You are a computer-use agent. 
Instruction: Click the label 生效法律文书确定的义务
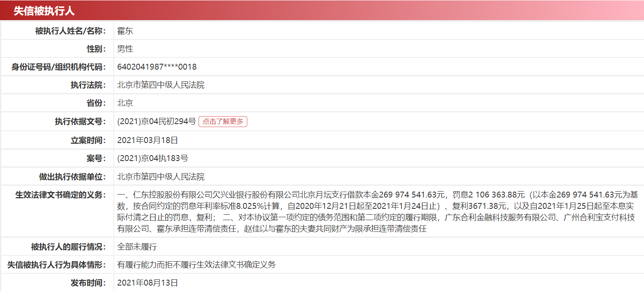click(60, 195)
